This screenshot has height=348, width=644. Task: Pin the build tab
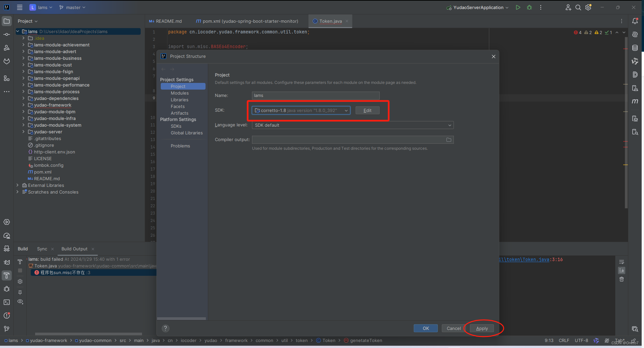tap(20, 292)
